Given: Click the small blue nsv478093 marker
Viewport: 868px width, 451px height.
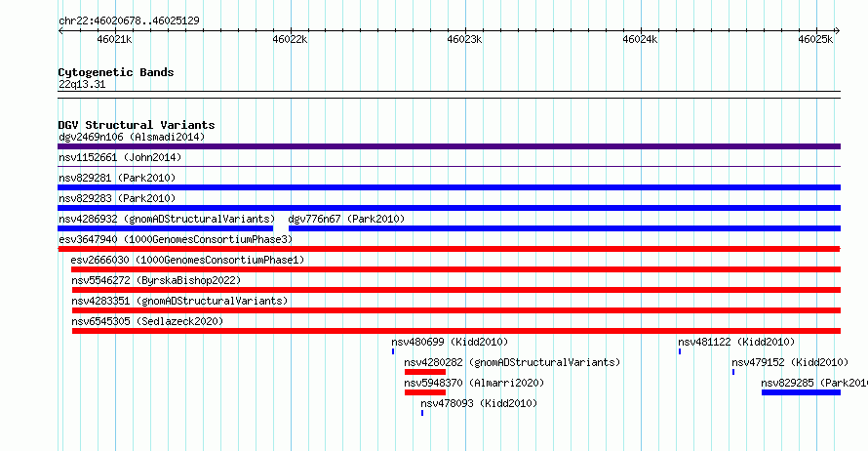Looking at the screenshot, I should pos(422,413).
